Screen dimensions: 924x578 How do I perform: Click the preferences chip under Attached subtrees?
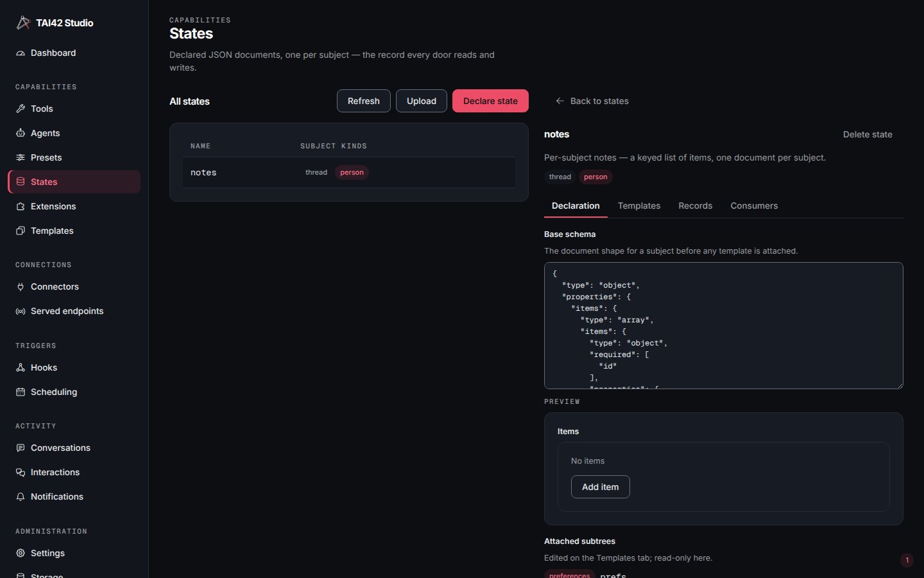pos(570,575)
